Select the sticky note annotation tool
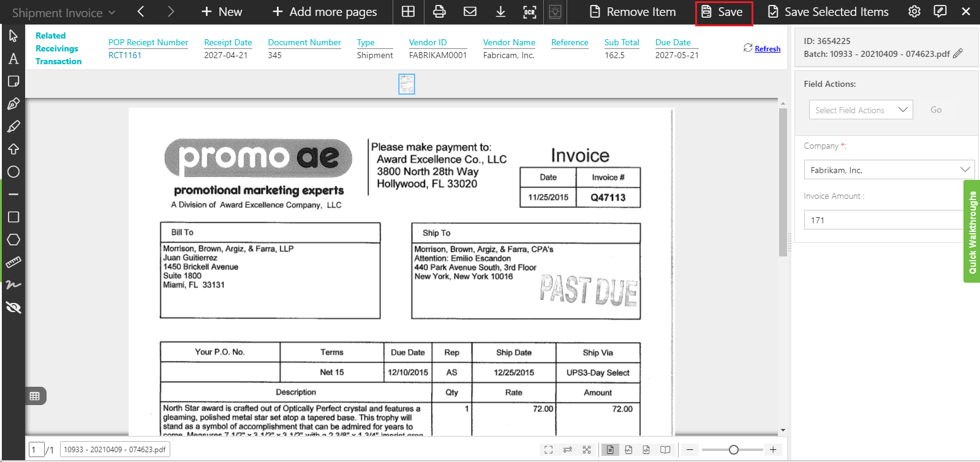 [13, 81]
